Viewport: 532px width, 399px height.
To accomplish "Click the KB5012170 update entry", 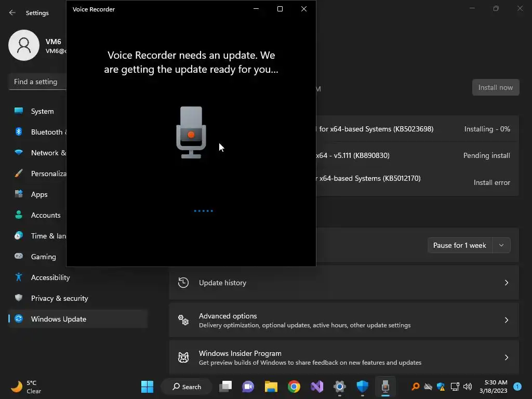I will click(x=417, y=182).
